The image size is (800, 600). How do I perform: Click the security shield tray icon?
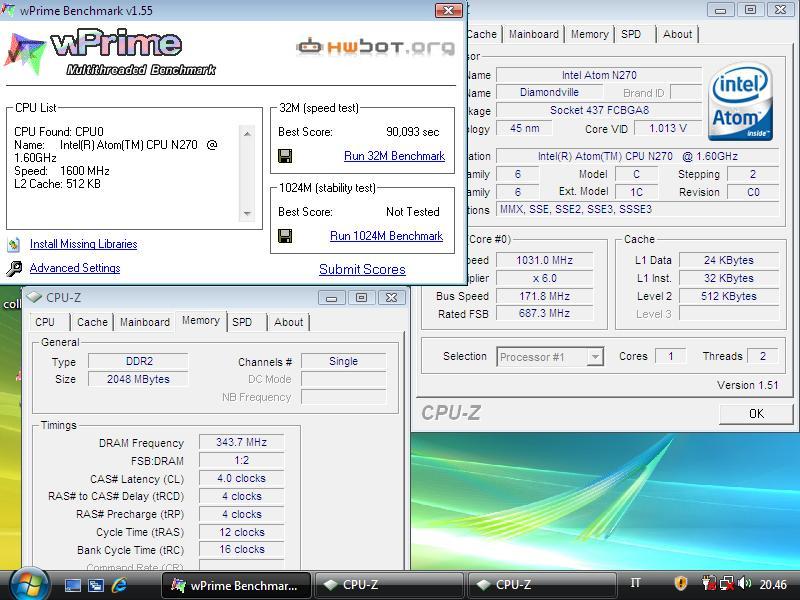(681, 583)
